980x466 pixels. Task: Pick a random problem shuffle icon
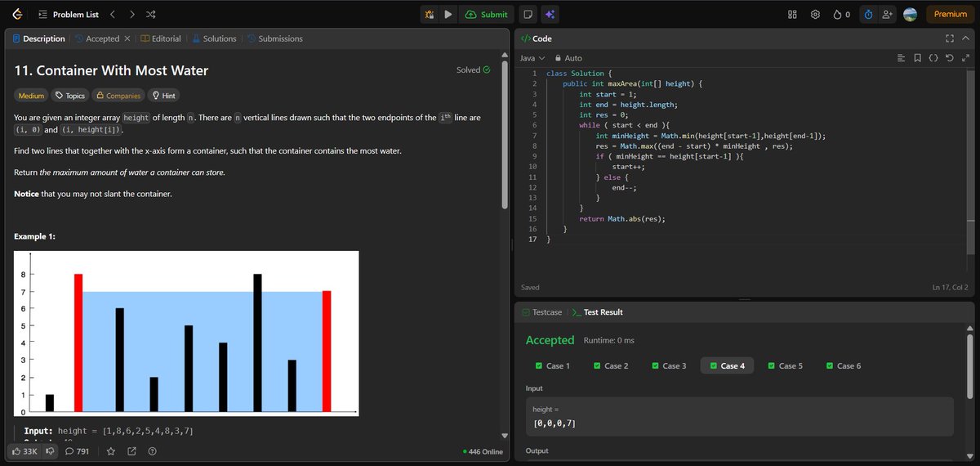coord(151,14)
